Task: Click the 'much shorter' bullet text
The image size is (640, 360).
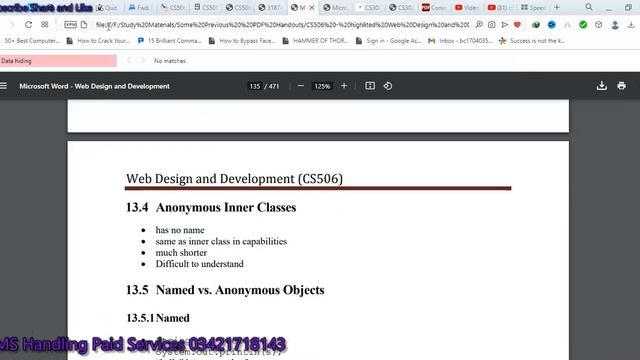Action: (x=181, y=253)
